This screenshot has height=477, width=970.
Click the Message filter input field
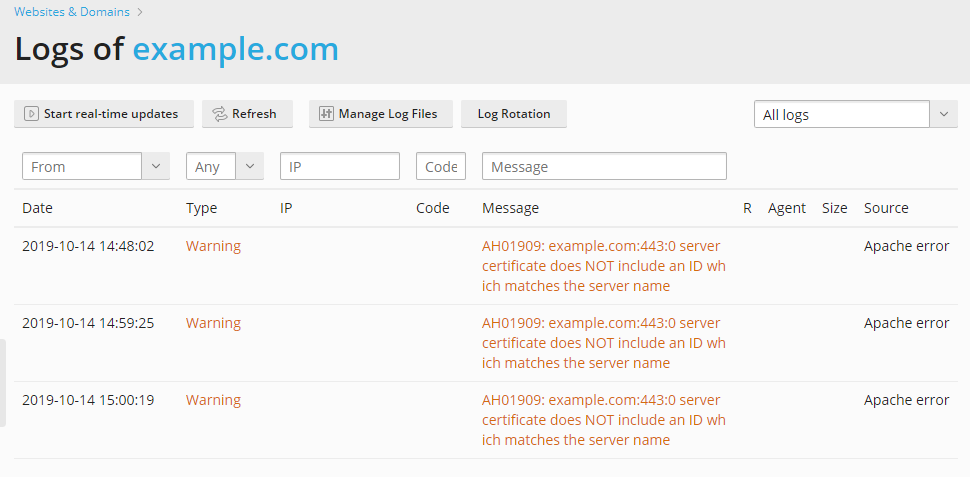[x=603, y=167]
